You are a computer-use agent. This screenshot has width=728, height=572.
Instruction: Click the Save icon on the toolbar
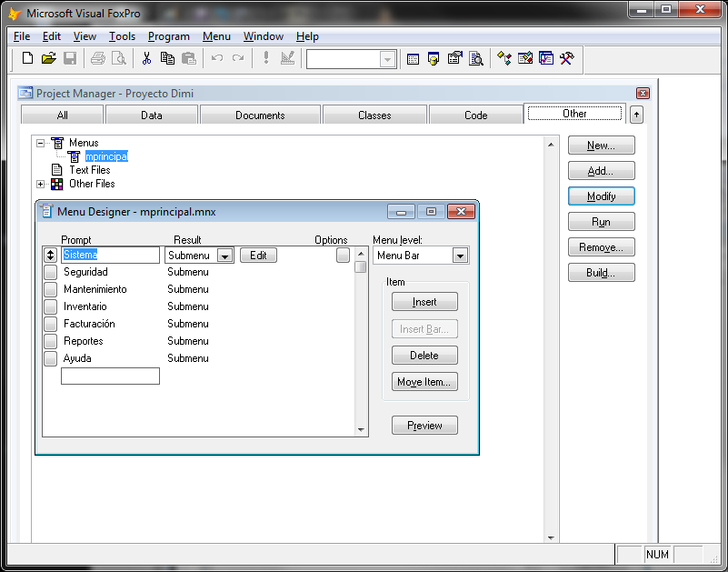pyautogui.click(x=70, y=57)
